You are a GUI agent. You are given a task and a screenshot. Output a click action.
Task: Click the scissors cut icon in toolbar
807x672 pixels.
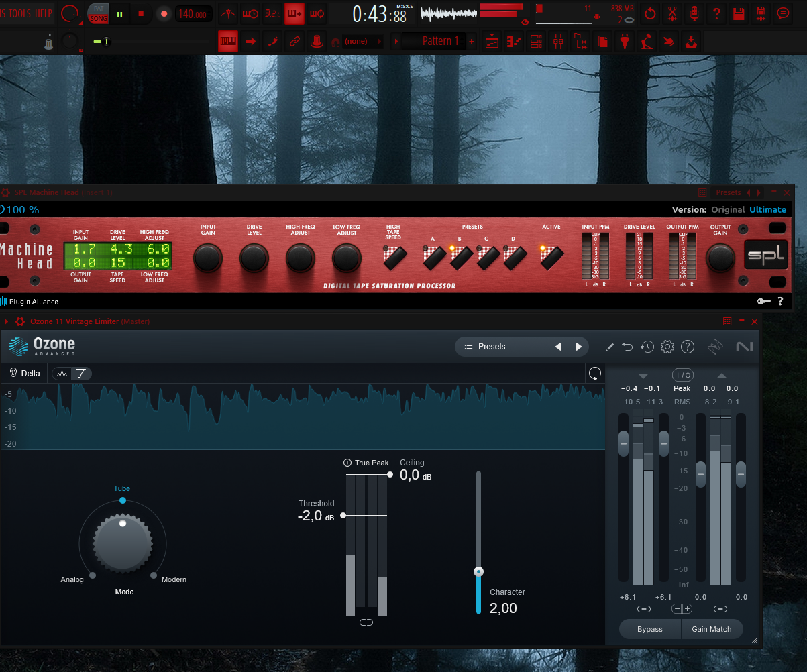click(x=672, y=13)
